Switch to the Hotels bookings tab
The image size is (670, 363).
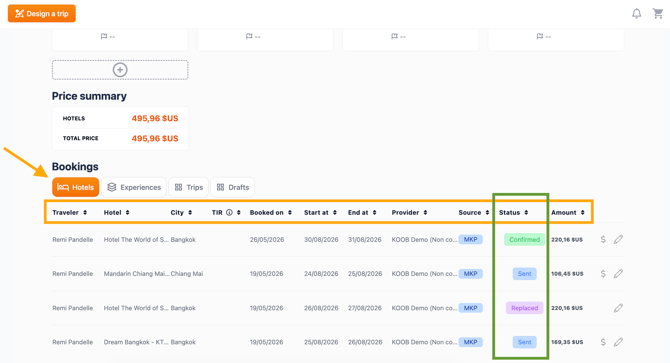pos(76,187)
